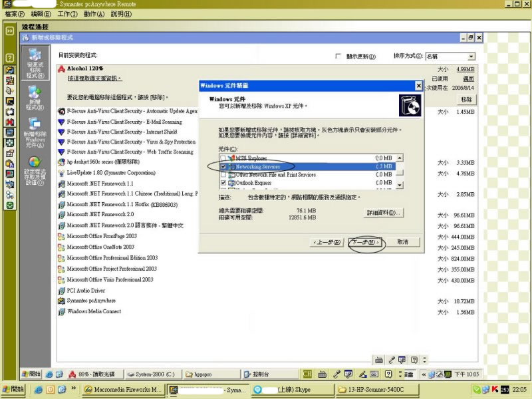Select Windows Media Connect entry
The image size is (532, 399).
click(94, 311)
